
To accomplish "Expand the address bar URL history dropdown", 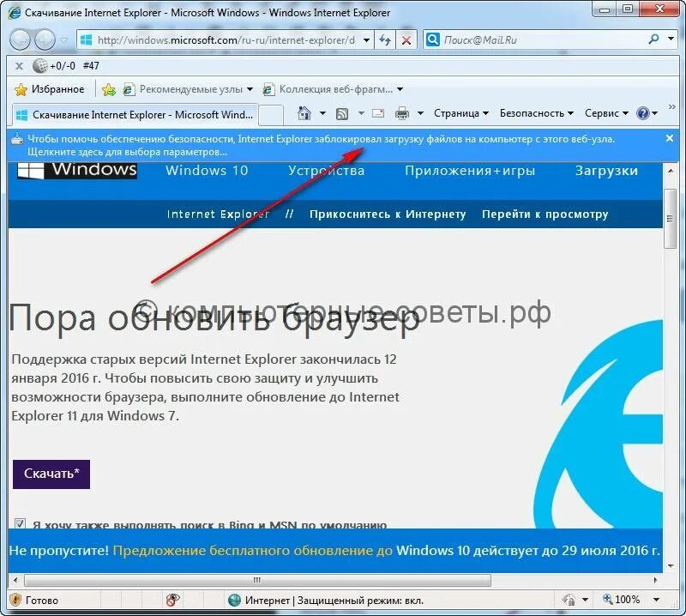I will click(x=367, y=40).
